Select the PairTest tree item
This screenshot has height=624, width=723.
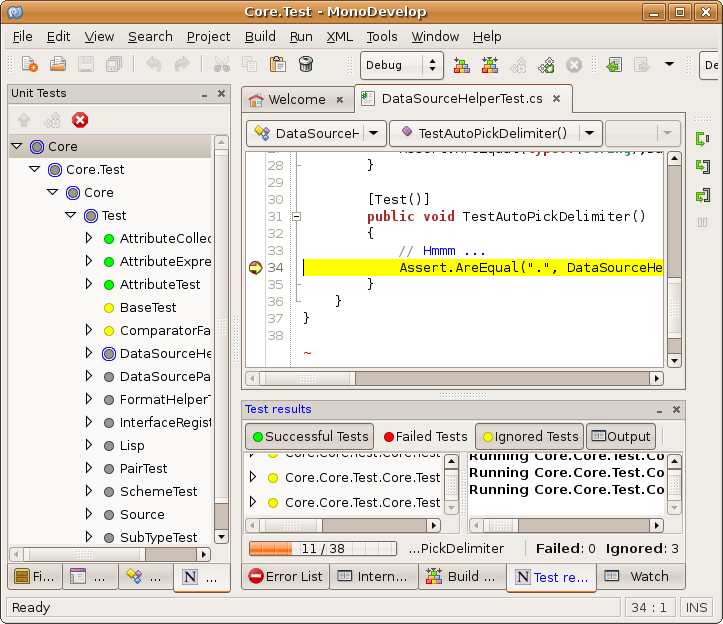143,469
